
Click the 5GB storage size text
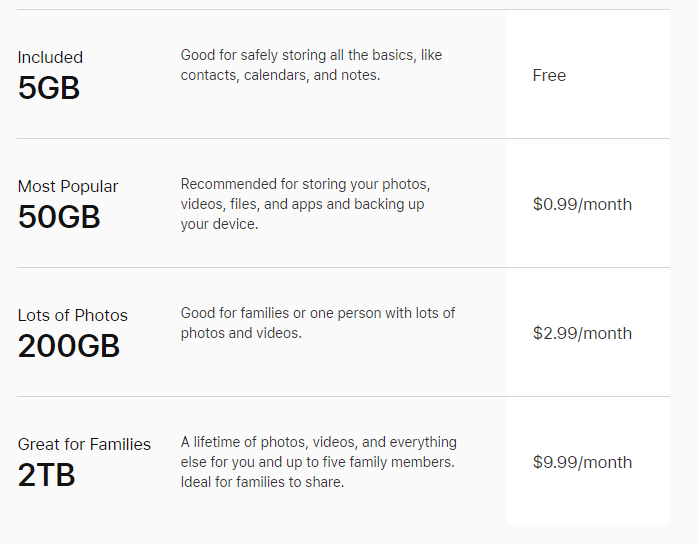point(49,88)
